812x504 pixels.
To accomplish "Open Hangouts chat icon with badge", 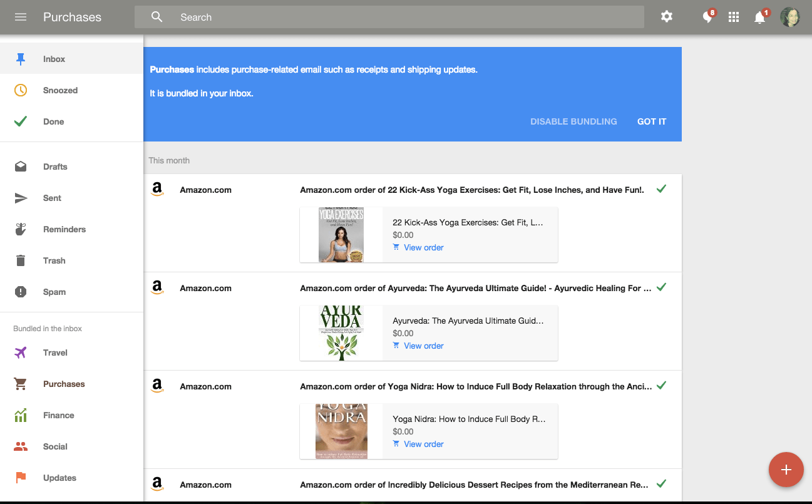I will click(708, 16).
